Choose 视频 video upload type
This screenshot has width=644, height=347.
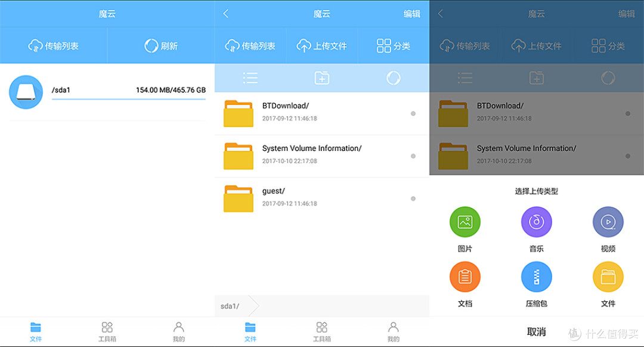pos(608,222)
